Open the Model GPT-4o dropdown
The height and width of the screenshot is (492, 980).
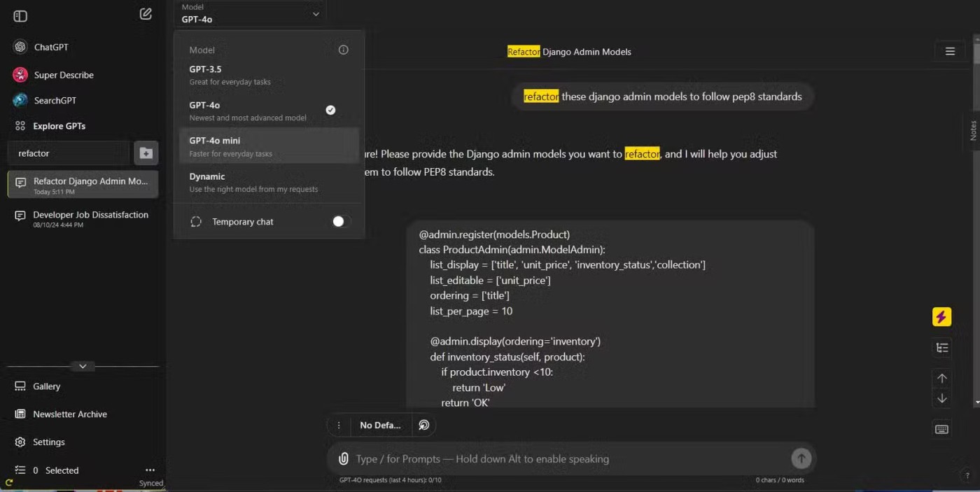tap(250, 14)
